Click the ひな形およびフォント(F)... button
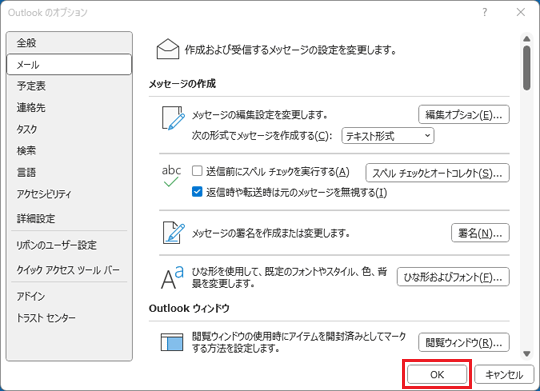This screenshot has height=391, width=540. pos(453,277)
